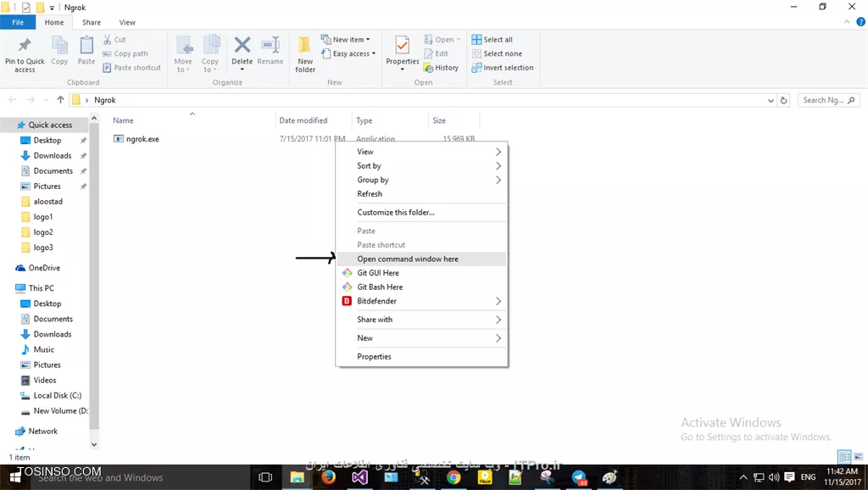Select Quick access in navigation pane

point(50,125)
